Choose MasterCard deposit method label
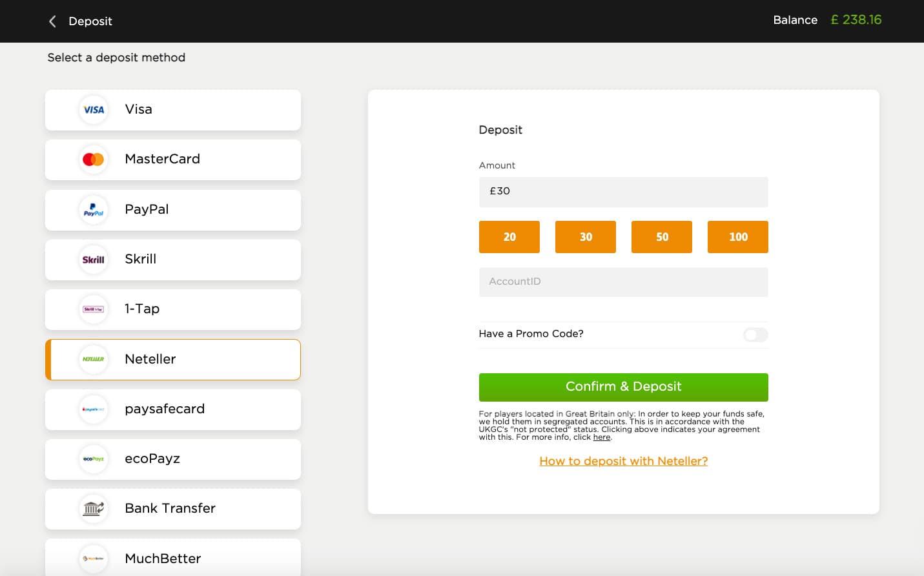Image resolution: width=924 pixels, height=576 pixels. 163,159
